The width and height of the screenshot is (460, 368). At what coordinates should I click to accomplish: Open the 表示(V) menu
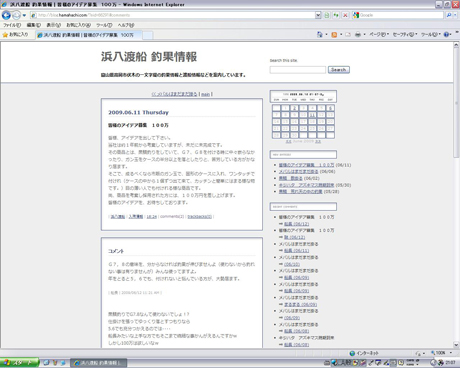[53, 25]
